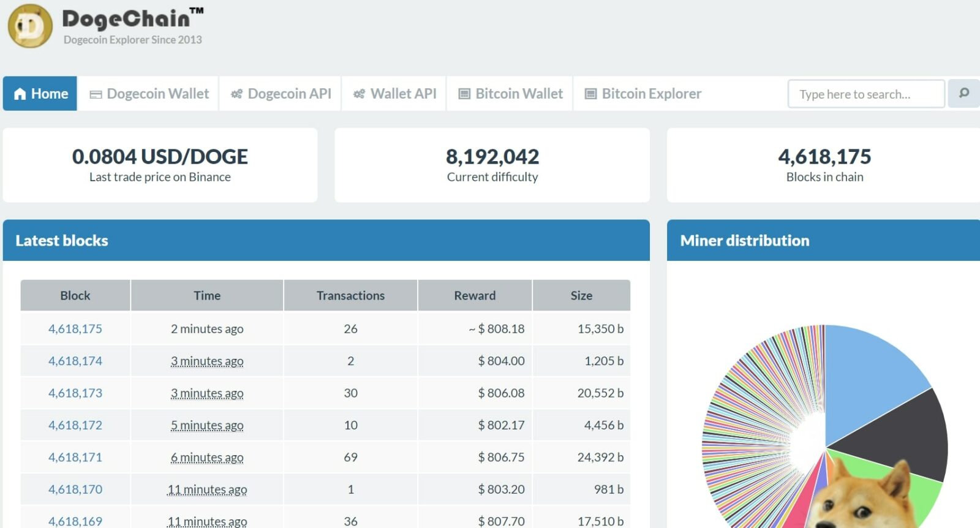Open block 4,618,175 link
980x528 pixels.
point(75,329)
